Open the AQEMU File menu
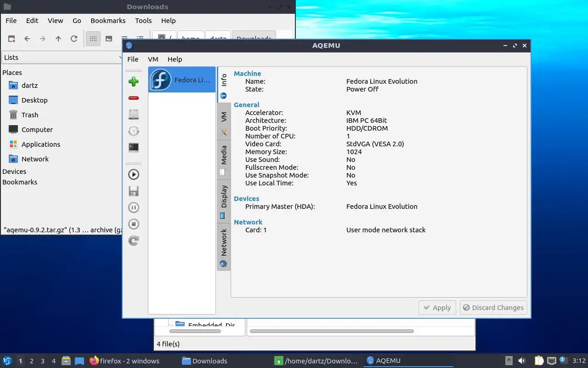 (133, 59)
